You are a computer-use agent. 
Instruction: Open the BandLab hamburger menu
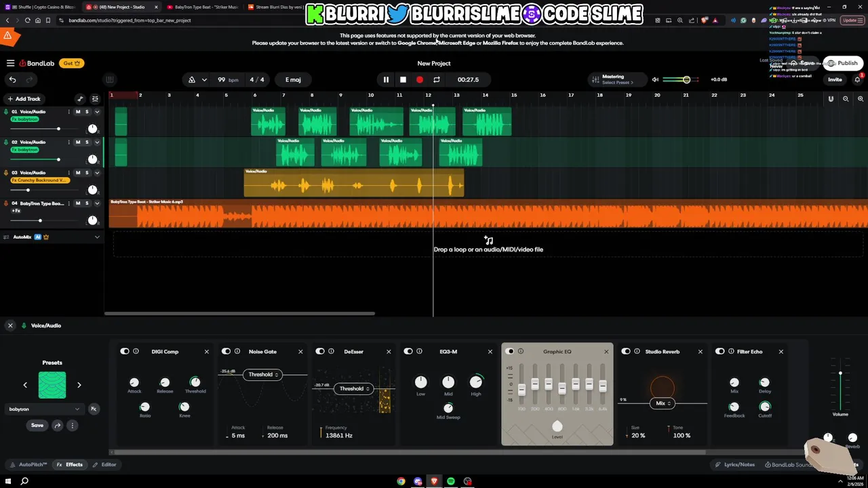tap(10, 63)
